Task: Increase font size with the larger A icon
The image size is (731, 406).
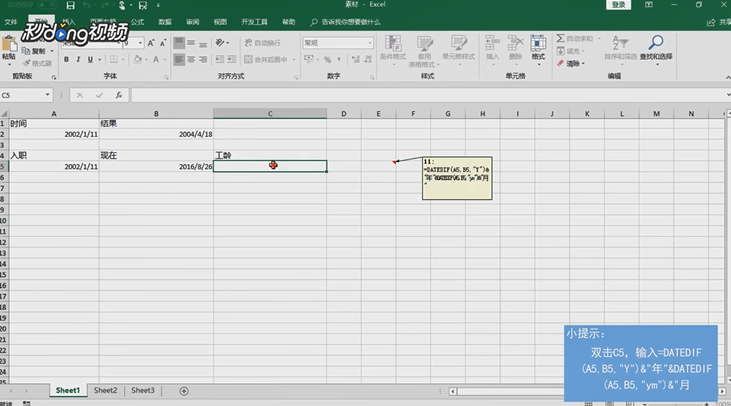Action: (151, 43)
